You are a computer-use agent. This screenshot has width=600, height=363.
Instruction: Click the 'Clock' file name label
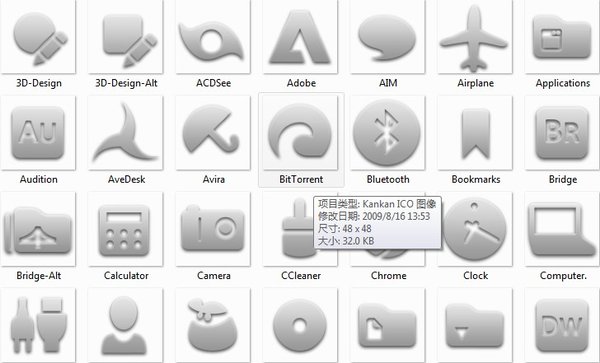tap(475, 275)
